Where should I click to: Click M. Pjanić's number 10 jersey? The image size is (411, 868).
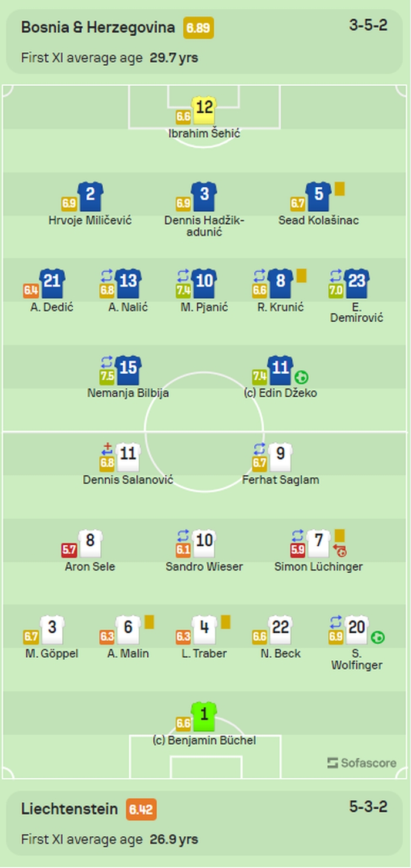pos(204,282)
